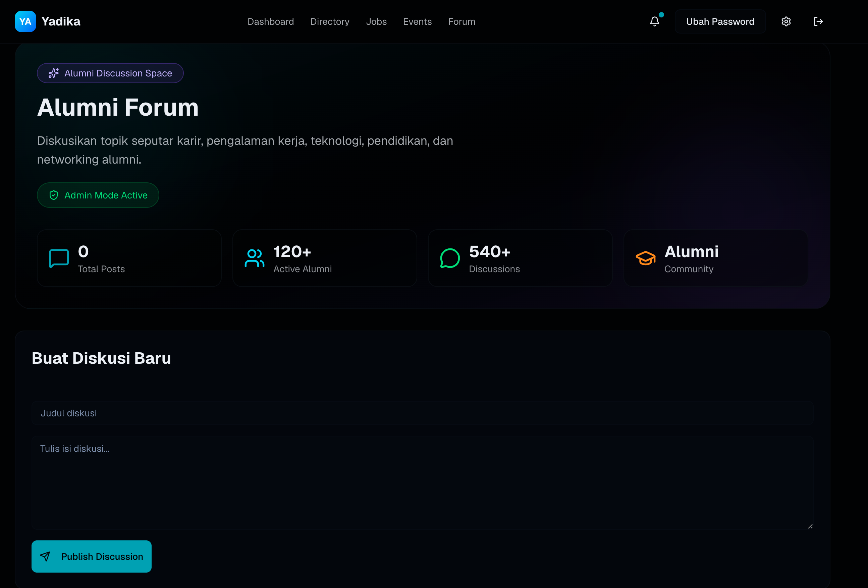868x588 pixels.
Task: Navigate to Events
Action: (x=417, y=22)
